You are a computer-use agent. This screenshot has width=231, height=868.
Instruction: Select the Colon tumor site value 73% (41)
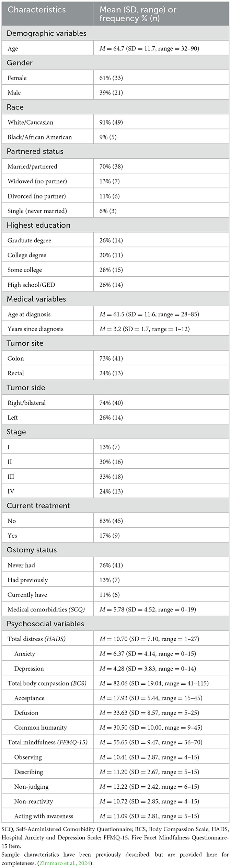(111, 358)
